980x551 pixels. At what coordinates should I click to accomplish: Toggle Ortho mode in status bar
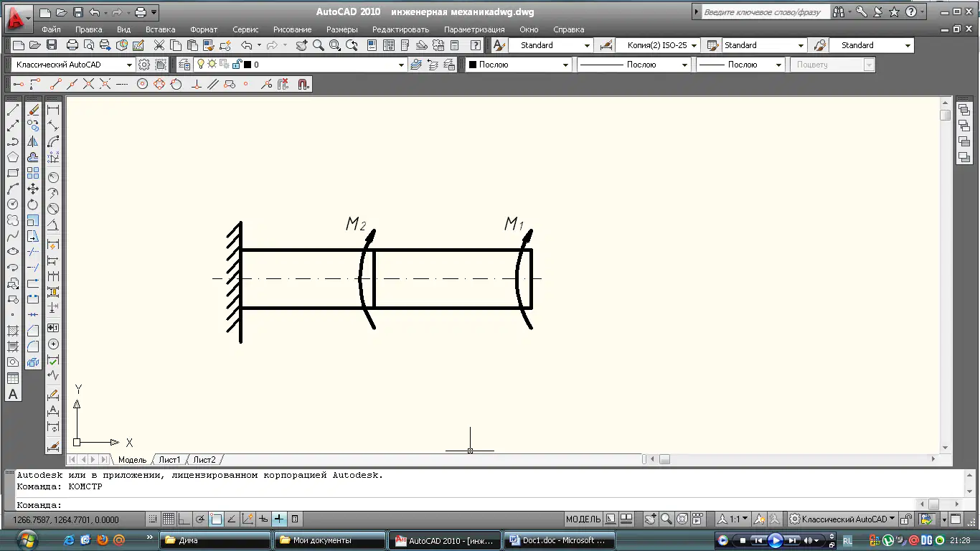[184, 519]
